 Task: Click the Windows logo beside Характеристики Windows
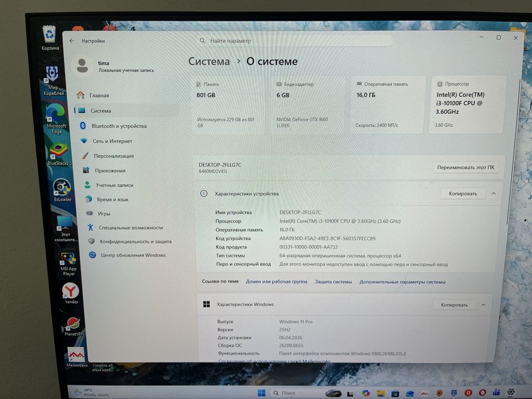[206, 304]
